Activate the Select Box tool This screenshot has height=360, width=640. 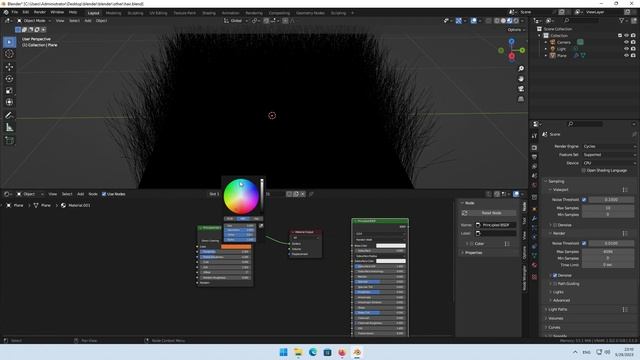coord(9,42)
